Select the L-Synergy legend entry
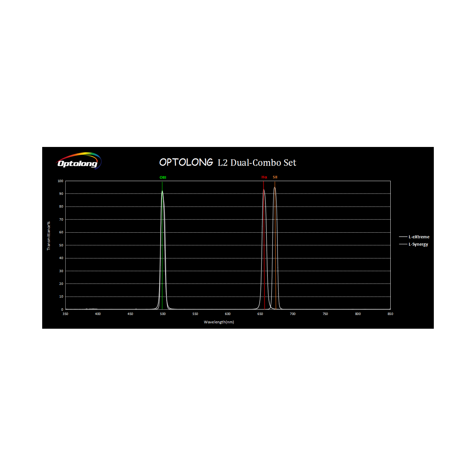This screenshot has width=476, height=476. click(x=418, y=244)
